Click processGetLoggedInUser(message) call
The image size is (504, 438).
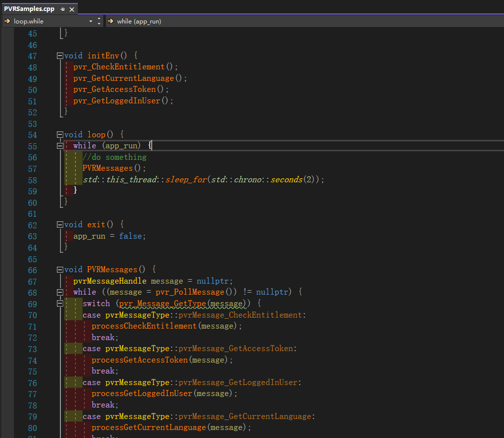tap(162, 393)
